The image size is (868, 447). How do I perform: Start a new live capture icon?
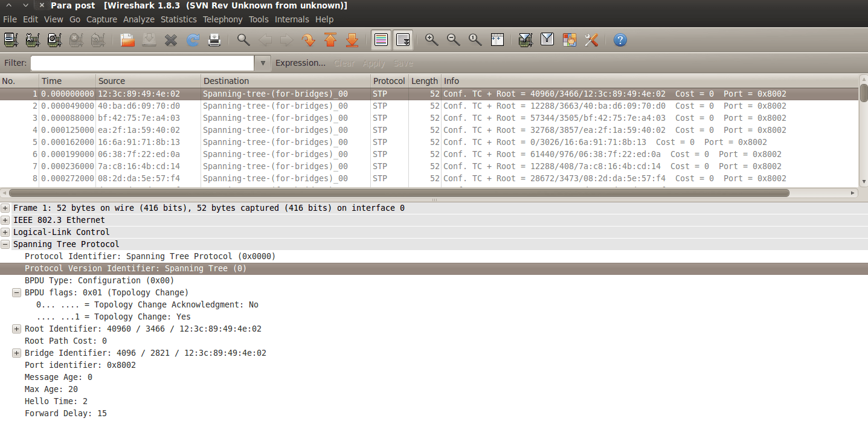(x=54, y=40)
